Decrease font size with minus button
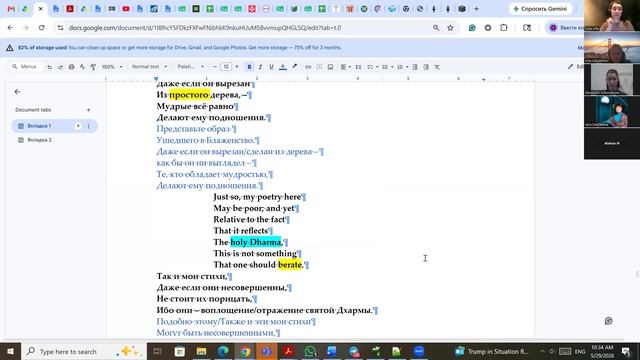640x360 pixels. point(215,67)
